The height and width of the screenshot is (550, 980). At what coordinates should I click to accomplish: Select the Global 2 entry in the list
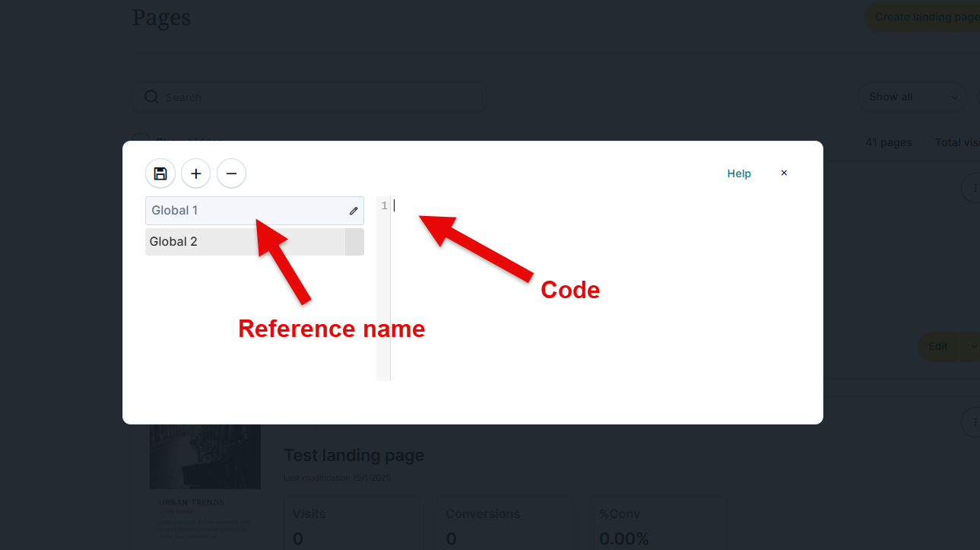[x=243, y=242]
